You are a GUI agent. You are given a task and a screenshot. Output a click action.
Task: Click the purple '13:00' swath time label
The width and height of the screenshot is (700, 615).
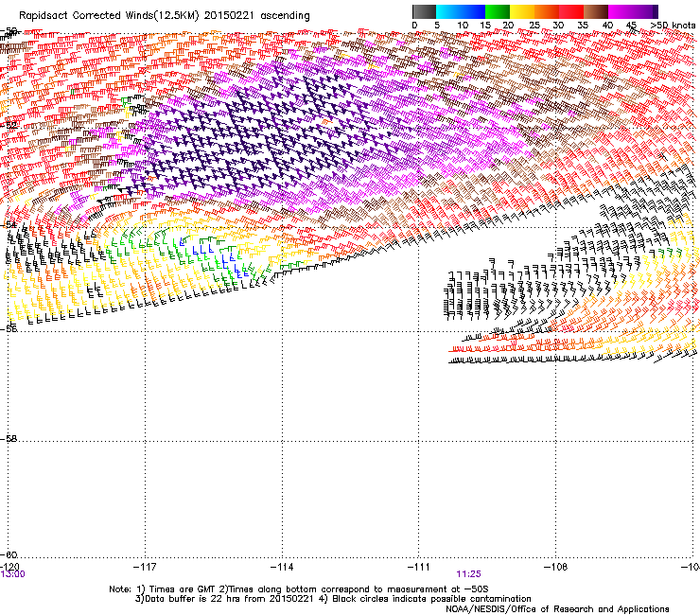[x=12, y=574]
